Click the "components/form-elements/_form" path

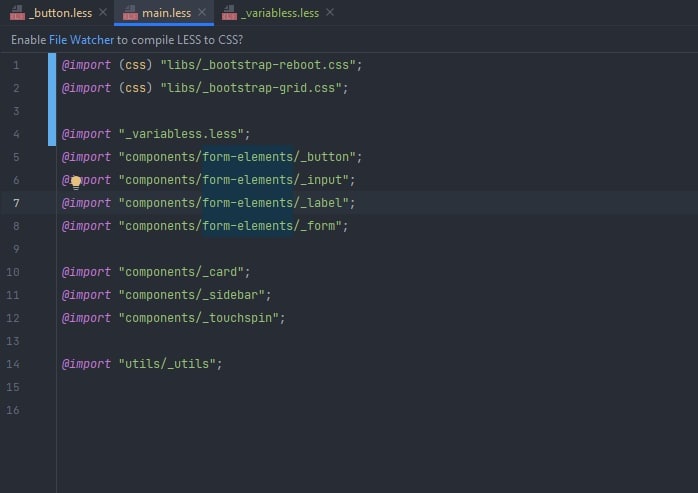pyautogui.click(x=230, y=226)
